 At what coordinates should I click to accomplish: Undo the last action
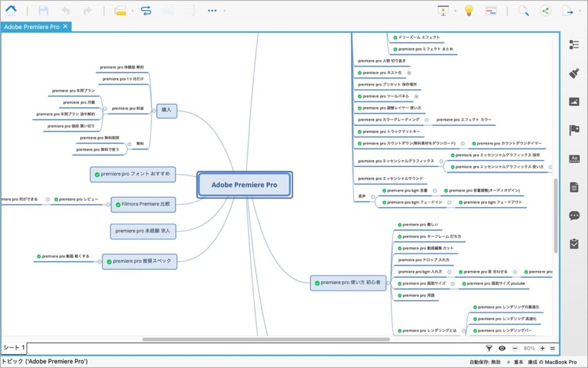pos(65,11)
